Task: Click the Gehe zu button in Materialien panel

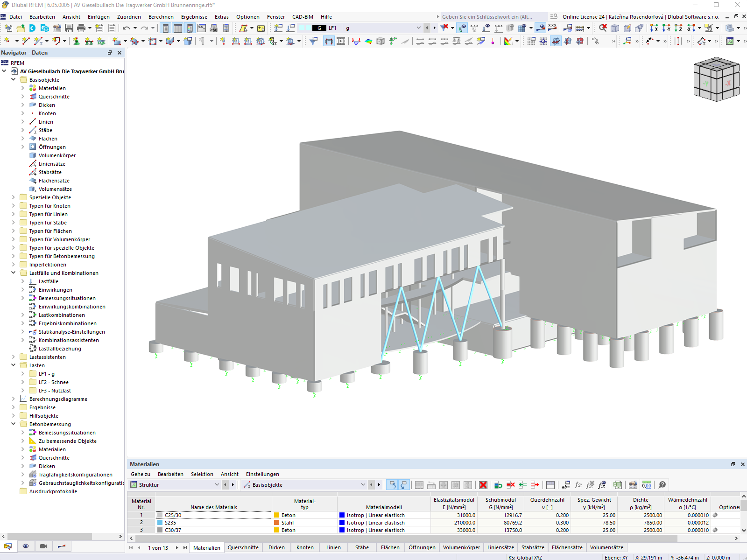Action: pos(140,474)
